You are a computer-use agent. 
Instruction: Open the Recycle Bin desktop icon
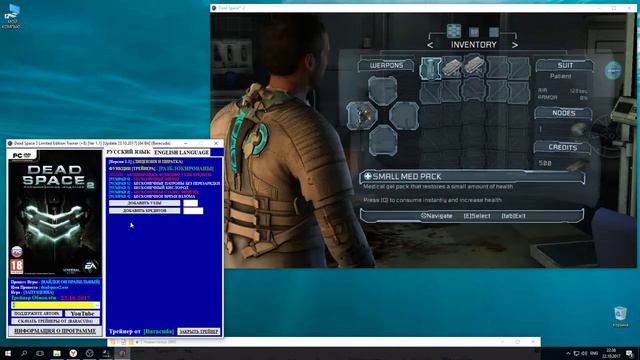click(x=620, y=317)
